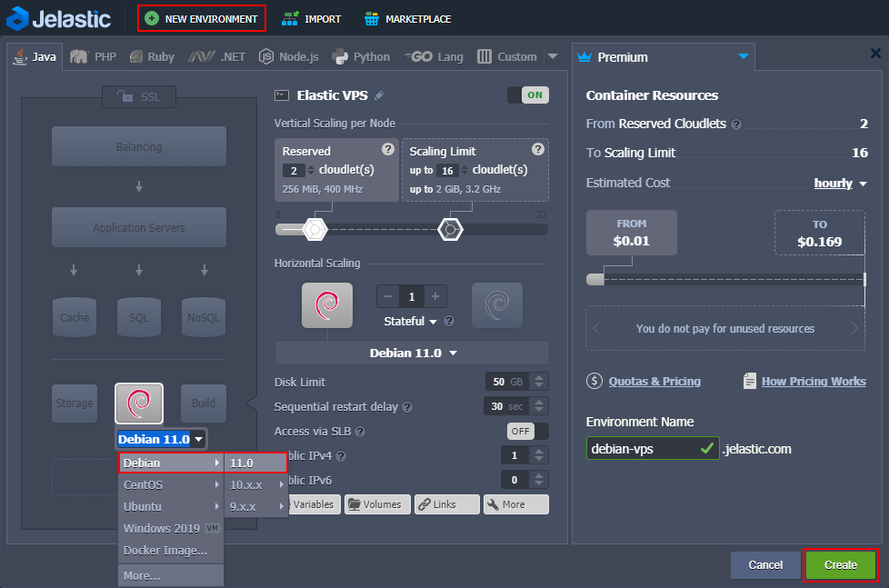Open the New Environment wizard
Screen dimensions: 889x588
pyautogui.click(x=201, y=19)
